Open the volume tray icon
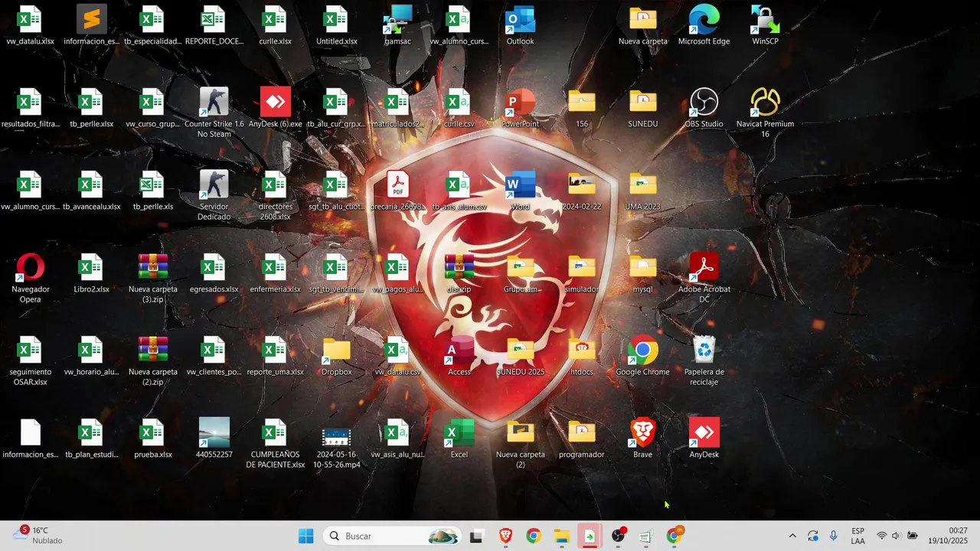 pos(896,536)
